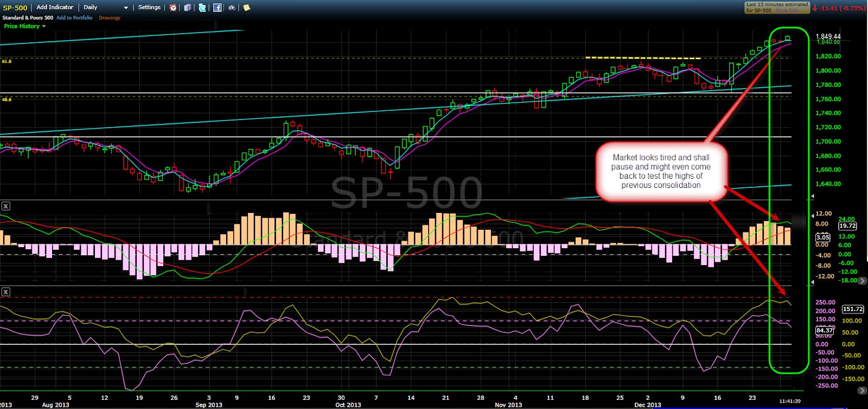Select the SP-500 ticker symbol label
The height and width of the screenshot is (409, 868).
coord(15,8)
